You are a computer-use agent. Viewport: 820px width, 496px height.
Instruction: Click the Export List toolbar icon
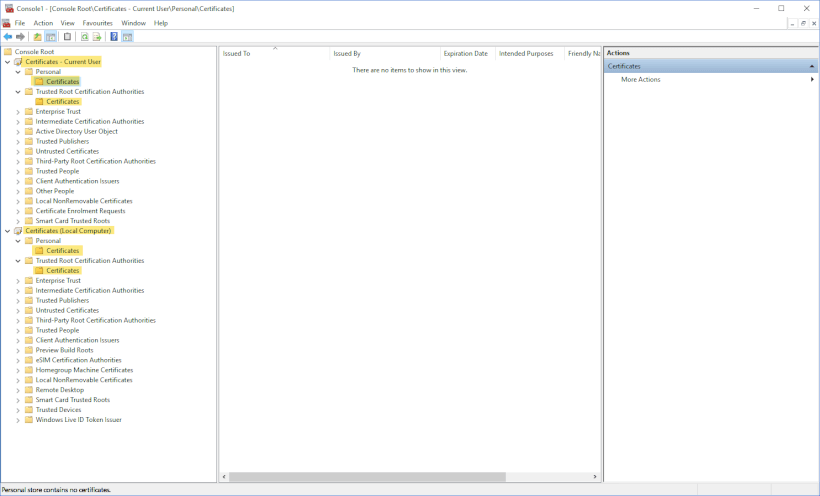(x=97, y=37)
